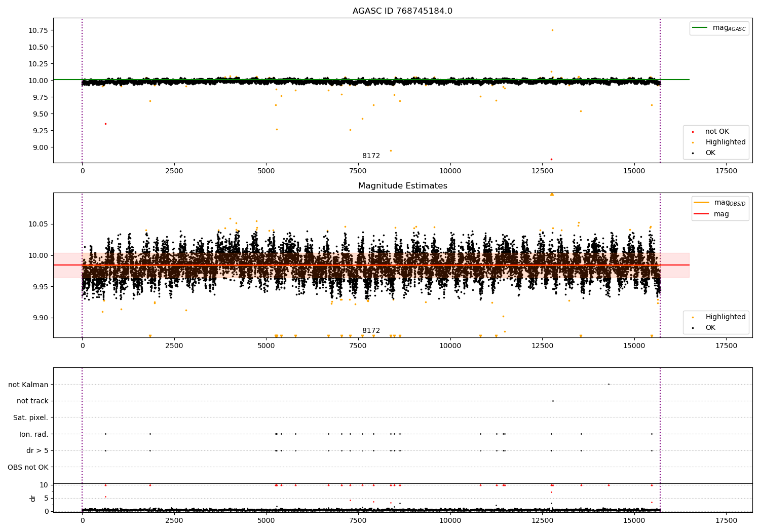
Task: Click the 'Sat. pixel.' axis label
Action: [x=30, y=417]
